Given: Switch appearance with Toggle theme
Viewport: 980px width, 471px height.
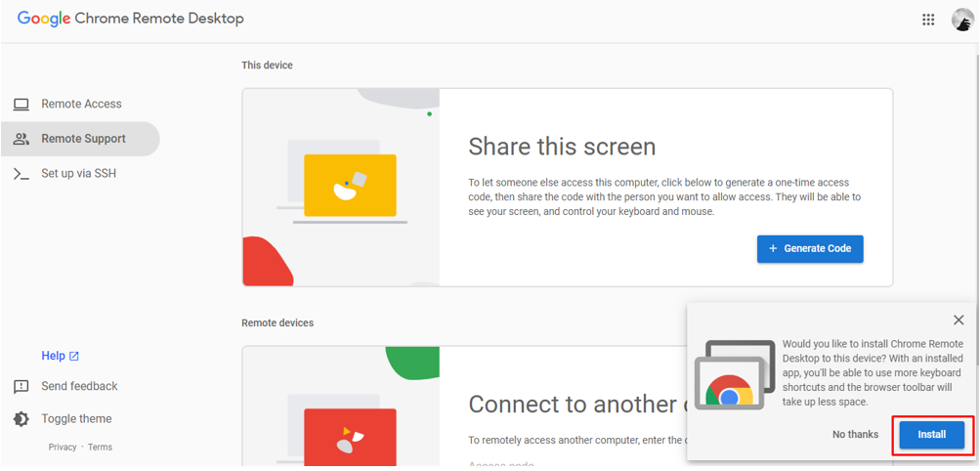Looking at the screenshot, I should click(76, 418).
